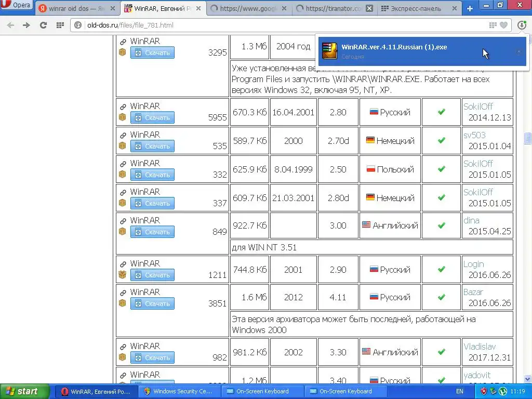Open sv503 uploader profile link
The image size is (532, 399).
[x=474, y=135]
